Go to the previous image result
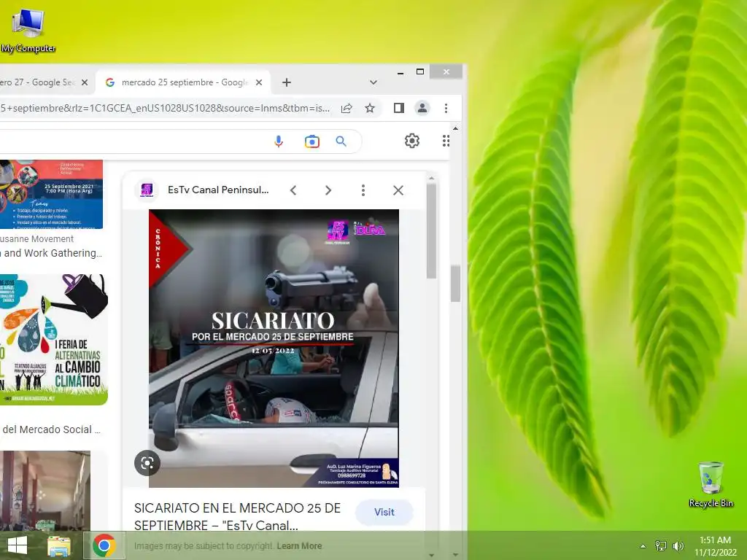The width and height of the screenshot is (747, 560). coord(293,190)
